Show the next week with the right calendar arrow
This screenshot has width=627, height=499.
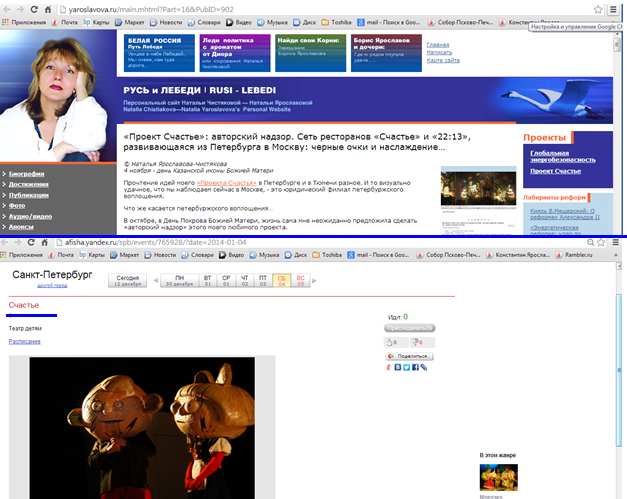[x=314, y=281]
